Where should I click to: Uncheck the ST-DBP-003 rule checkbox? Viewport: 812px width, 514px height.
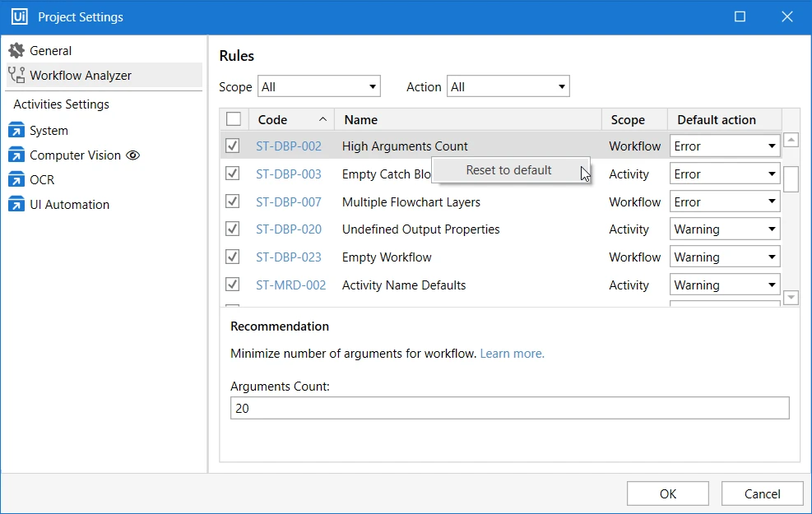(x=233, y=174)
